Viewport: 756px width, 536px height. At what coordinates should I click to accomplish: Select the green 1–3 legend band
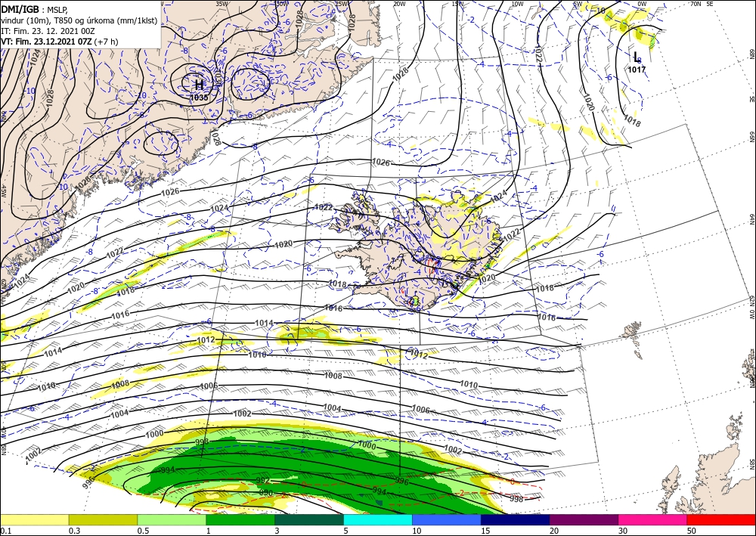click(x=240, y=519)
